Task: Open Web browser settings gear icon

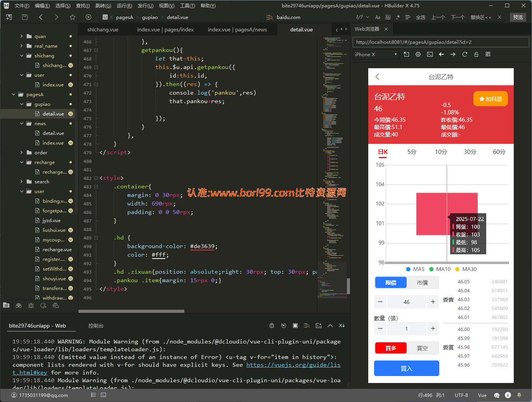Action: [x=418, y=54]
